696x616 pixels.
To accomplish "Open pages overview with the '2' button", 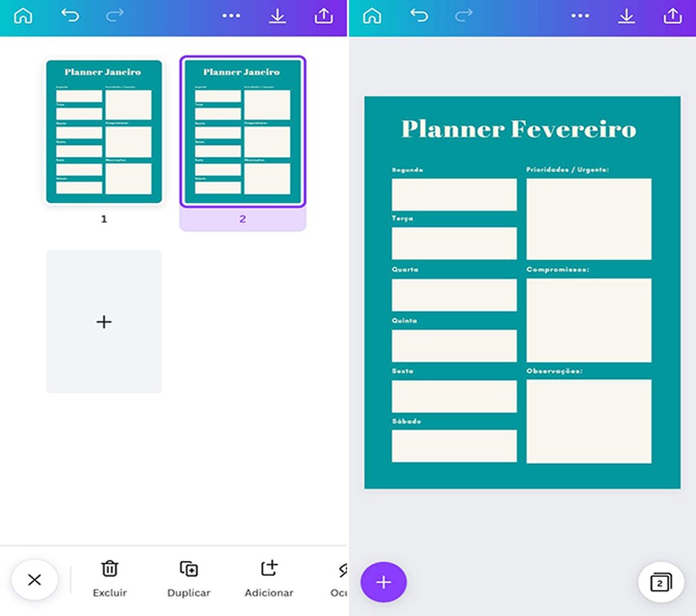I will point(659,582).
